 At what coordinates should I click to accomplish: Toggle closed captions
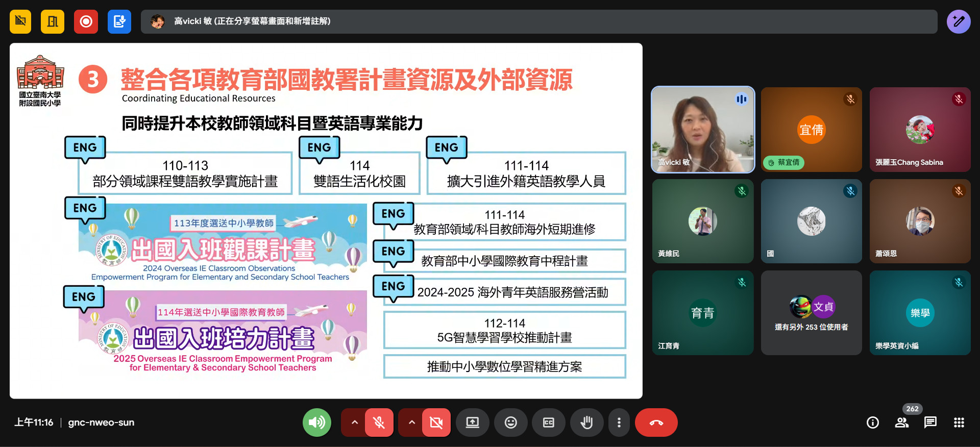[548, 423]
